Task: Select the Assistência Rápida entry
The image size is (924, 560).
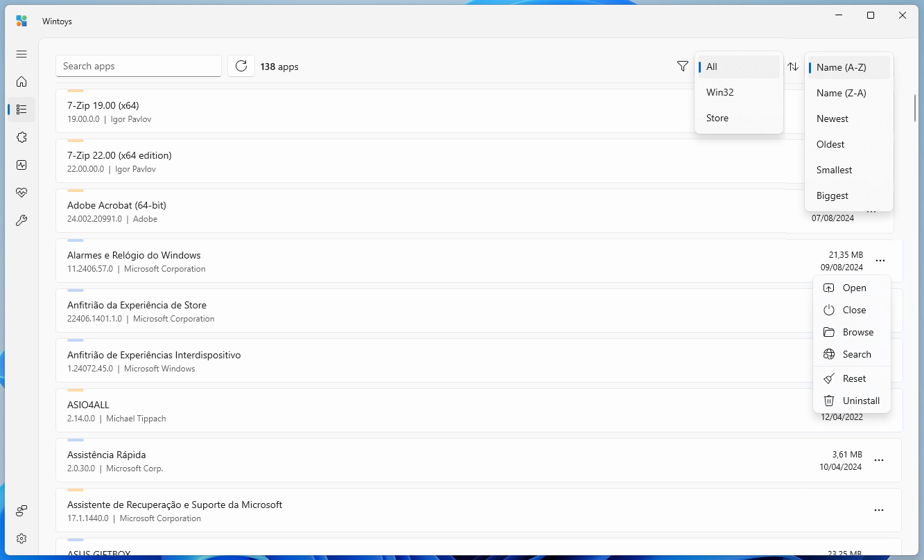Action: coord(478,460)
